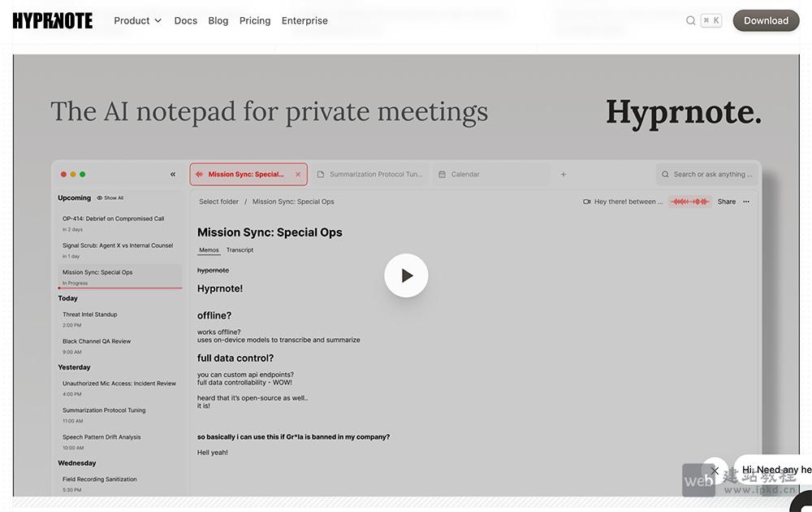Open more options via the ellipsis icon
Viewport: 812px width, 512px height.
[x=745, y=201]
